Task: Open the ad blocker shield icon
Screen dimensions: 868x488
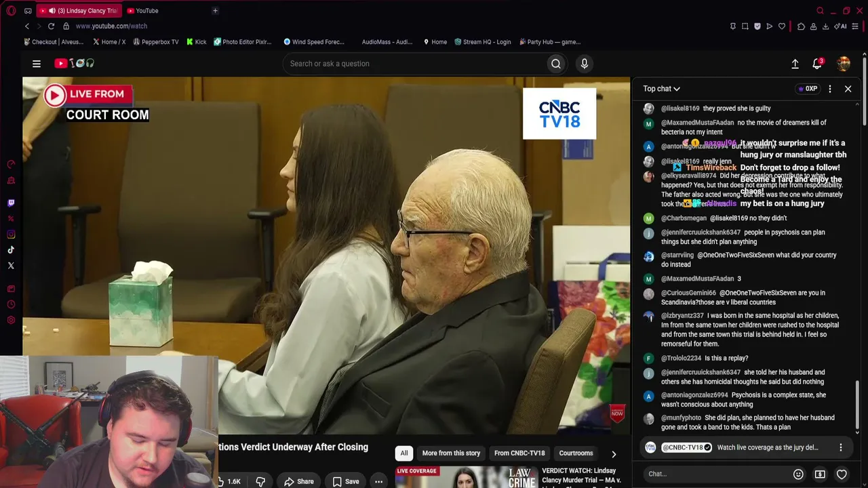Action: tap(757, 26)
